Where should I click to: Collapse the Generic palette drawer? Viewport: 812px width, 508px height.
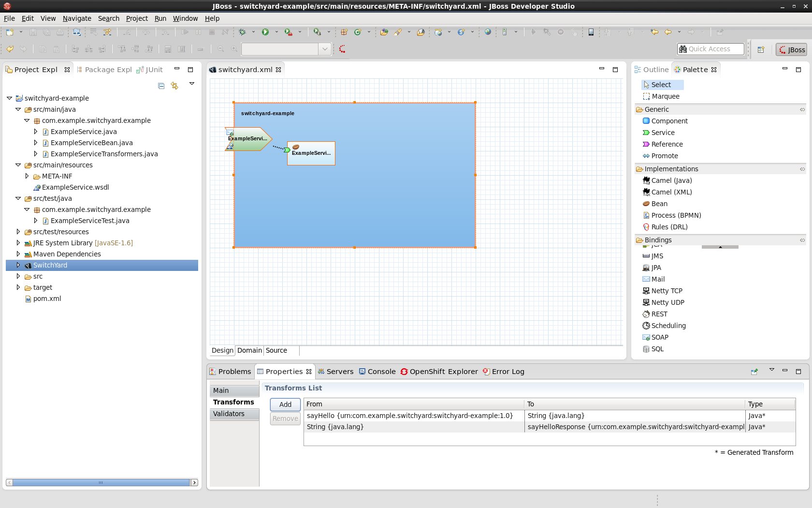(x=721, y=109)
